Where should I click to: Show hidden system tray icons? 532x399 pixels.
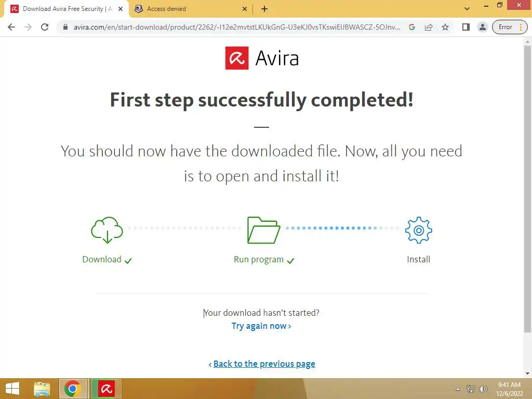(x=458, y=389)
